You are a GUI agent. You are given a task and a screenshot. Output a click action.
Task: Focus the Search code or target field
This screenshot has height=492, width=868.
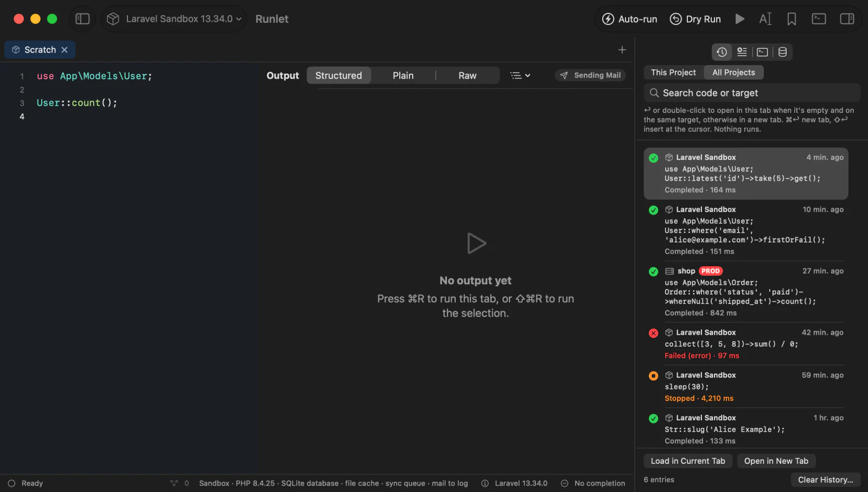coord(752,93)
